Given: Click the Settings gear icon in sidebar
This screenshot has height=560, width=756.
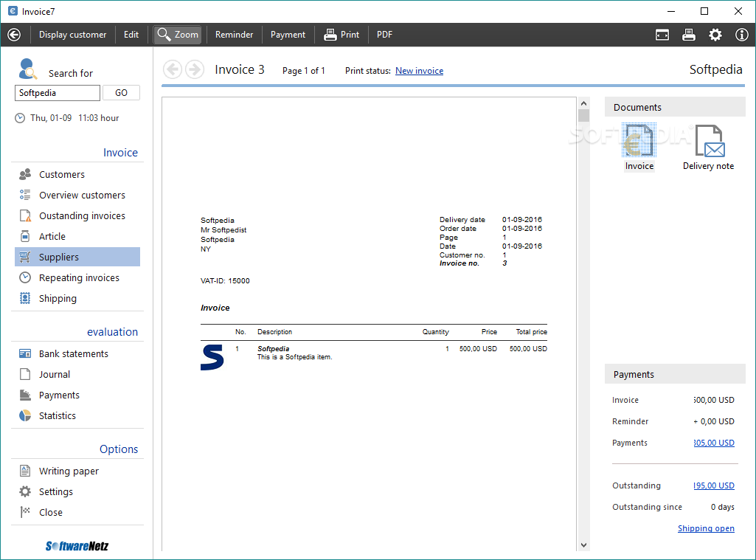Looking at the screenshot, I should coord(25,491).
